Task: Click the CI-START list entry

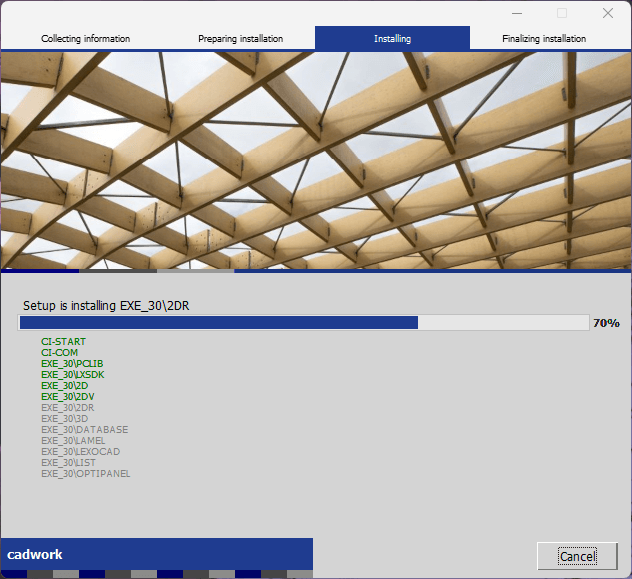Action: pyautogui.click(x=63, y=342)
